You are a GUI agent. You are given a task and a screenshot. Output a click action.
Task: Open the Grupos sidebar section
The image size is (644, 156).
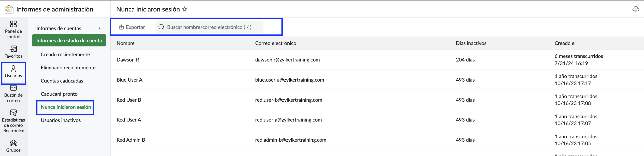coord(13,146)
